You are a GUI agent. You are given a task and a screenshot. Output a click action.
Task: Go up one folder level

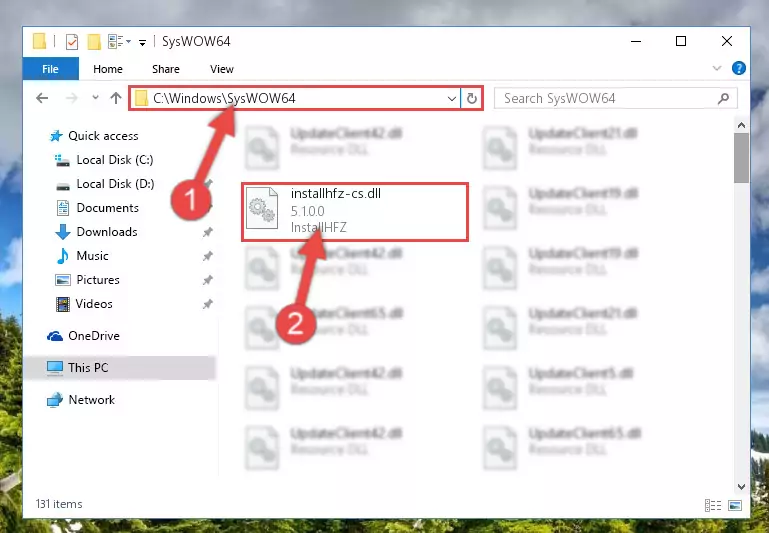tap(116, 98)
